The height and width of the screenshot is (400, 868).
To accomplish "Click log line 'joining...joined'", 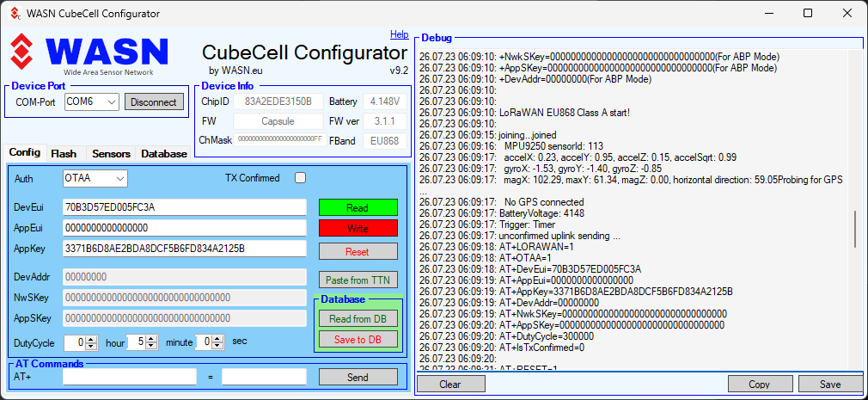I will [528, 135].
